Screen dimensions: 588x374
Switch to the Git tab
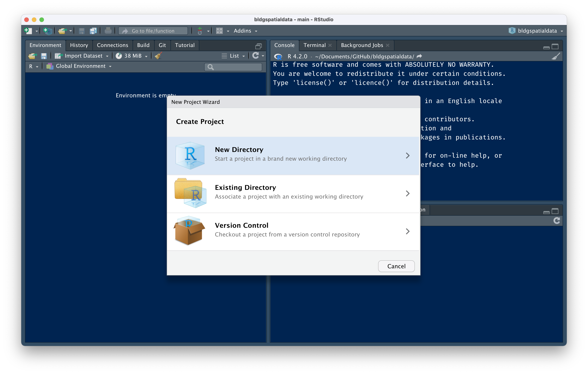pos(162,45)
